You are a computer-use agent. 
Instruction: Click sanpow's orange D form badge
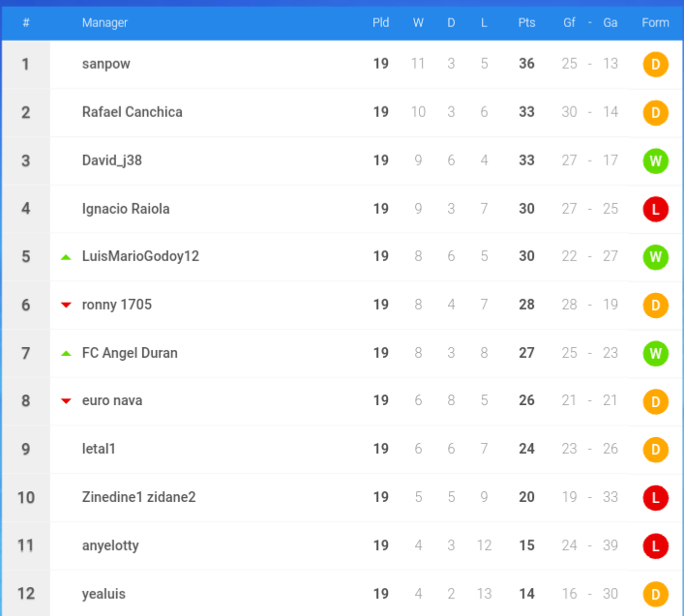point(655,64)
